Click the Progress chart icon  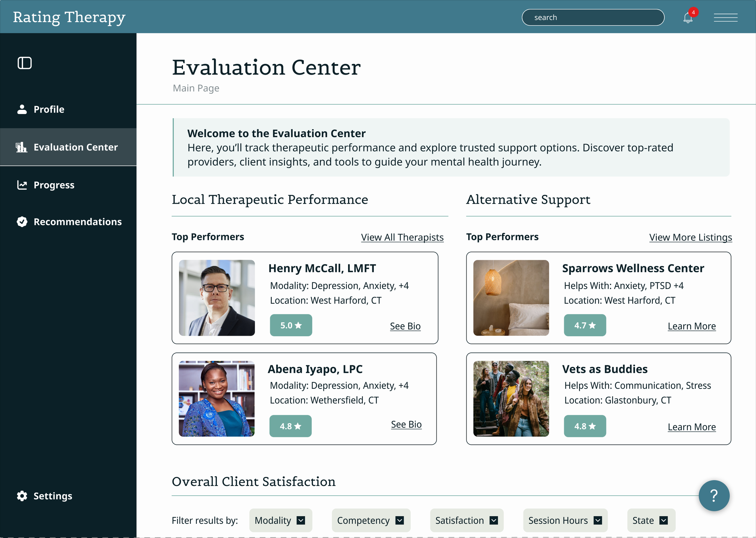coord(22,185)
